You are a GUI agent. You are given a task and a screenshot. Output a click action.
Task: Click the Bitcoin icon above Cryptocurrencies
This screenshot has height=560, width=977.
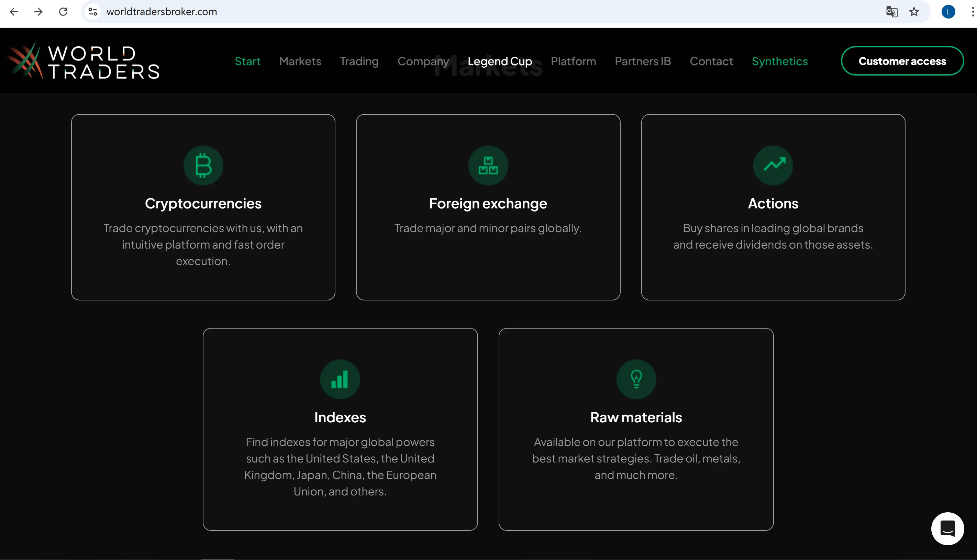click(203, 165)
